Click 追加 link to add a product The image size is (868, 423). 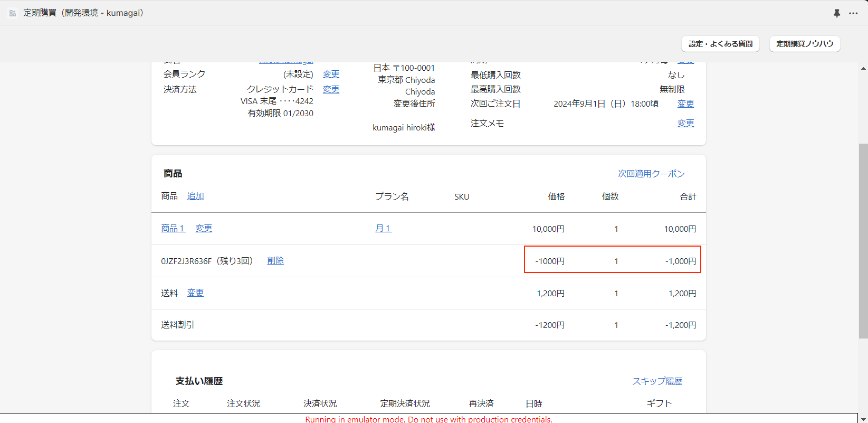[x=195, y=196]
